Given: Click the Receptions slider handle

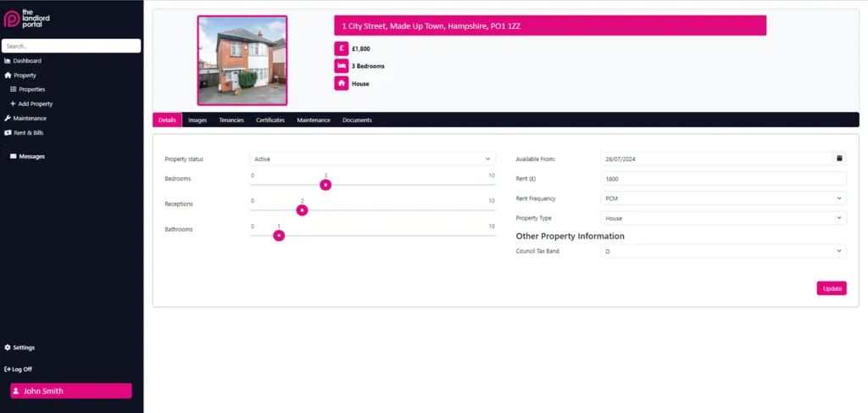Looking at the screenshot, I should [x=302, y=210].
